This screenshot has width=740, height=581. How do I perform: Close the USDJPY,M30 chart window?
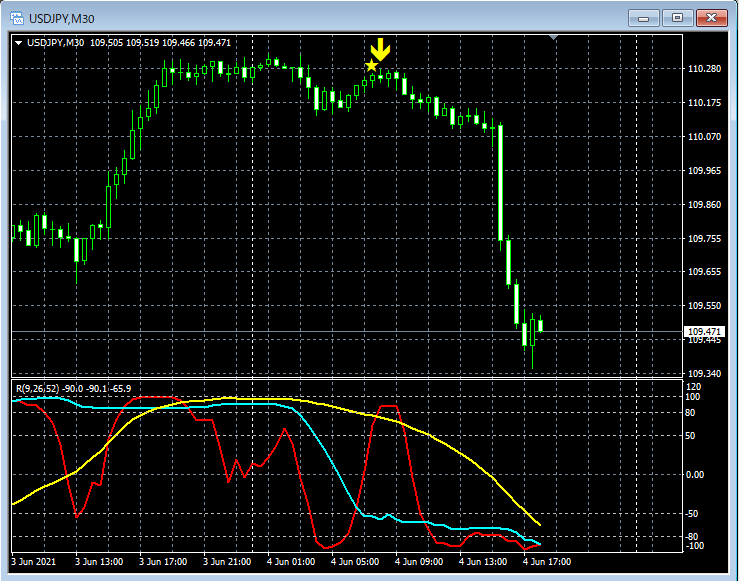click(x=712, y=18)
